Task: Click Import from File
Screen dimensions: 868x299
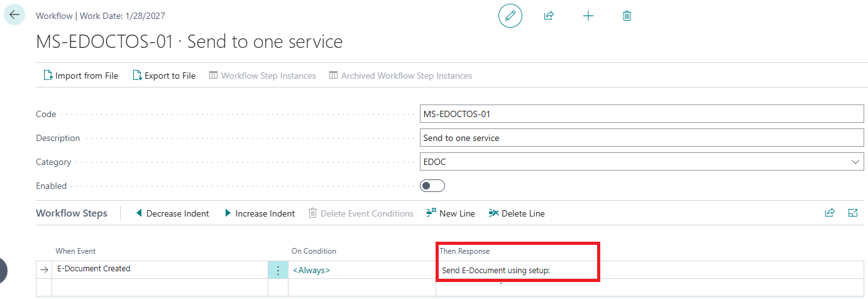Action: [x=80, y=76]
